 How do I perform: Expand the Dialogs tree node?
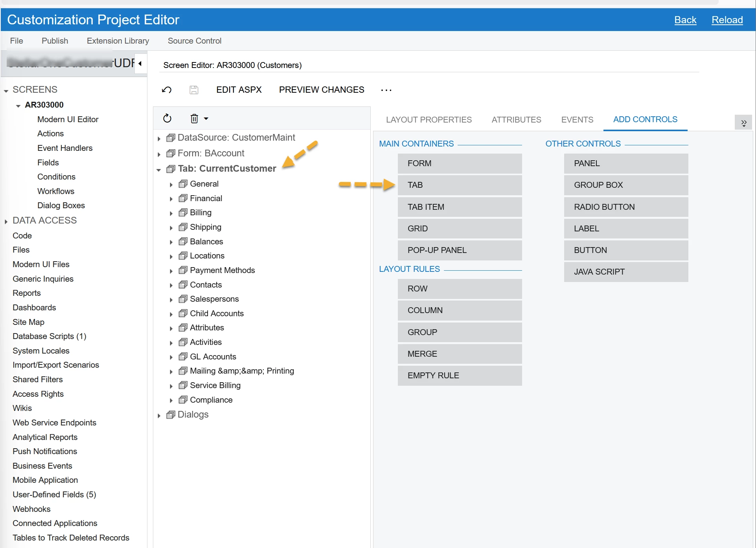tap(159, 416)
